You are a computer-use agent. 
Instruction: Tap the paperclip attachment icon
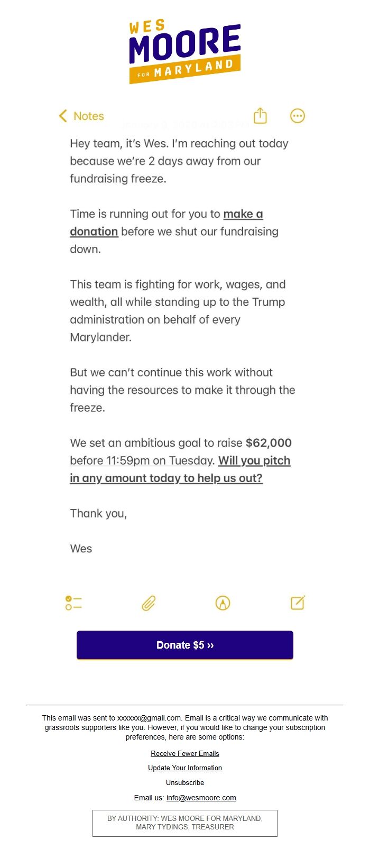[148, 603]
